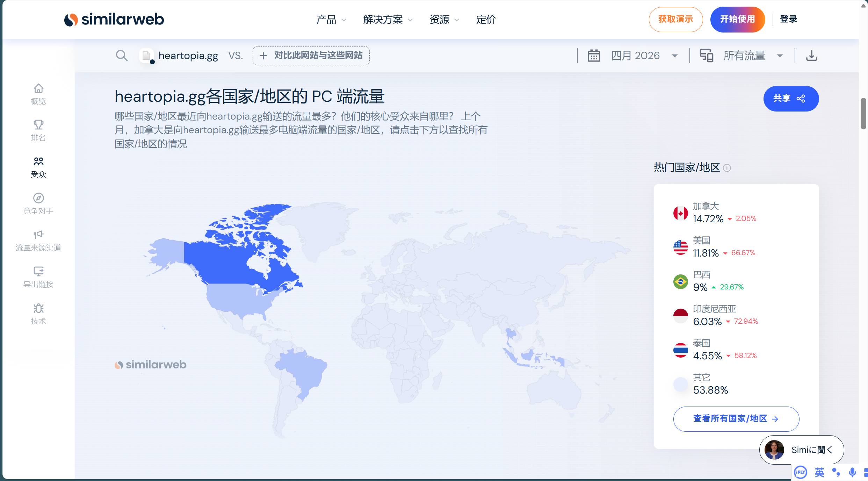This screenshot has height=481, width=868.
Task: Open 流量来源渠道 in the sidebar
Action: (x=38, y=241)
